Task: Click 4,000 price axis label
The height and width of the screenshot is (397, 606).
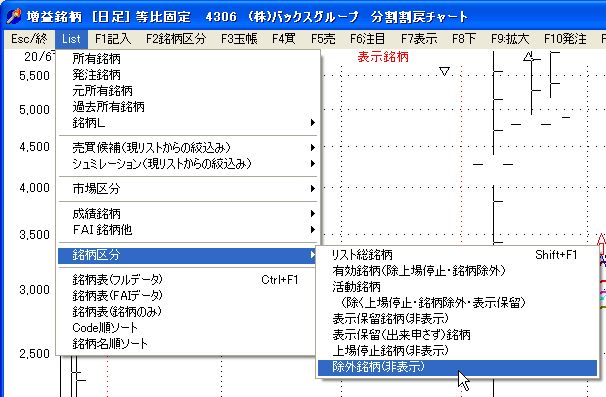Action: click(x=34, y=188)
